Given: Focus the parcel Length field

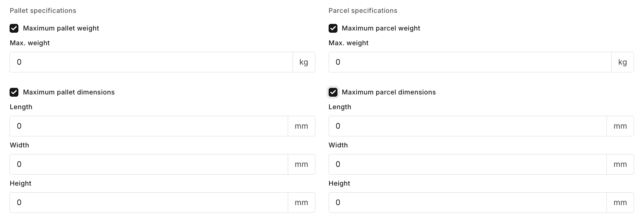Looking at the screenshot, I should click(467, 126).
